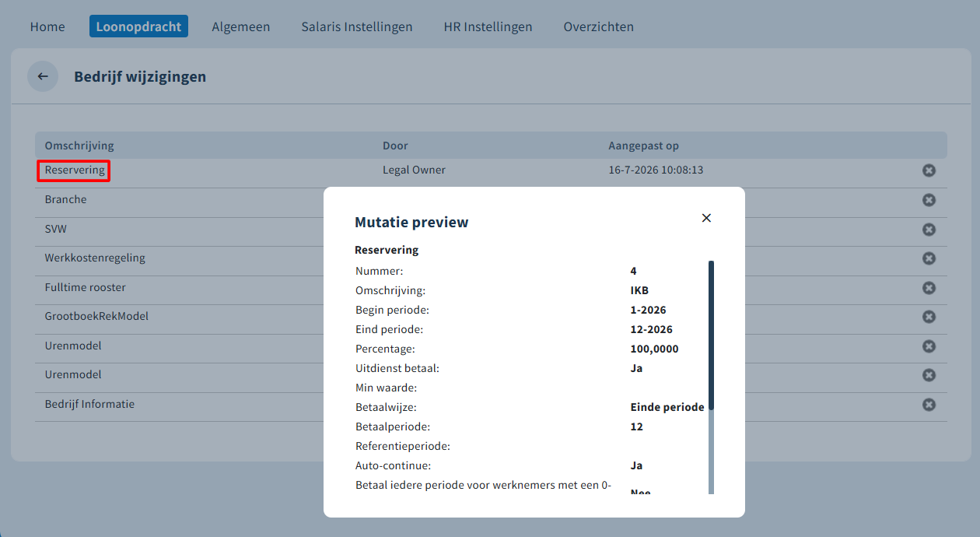Delete the Bedrijf Informatie change

(x=929, y=405)
